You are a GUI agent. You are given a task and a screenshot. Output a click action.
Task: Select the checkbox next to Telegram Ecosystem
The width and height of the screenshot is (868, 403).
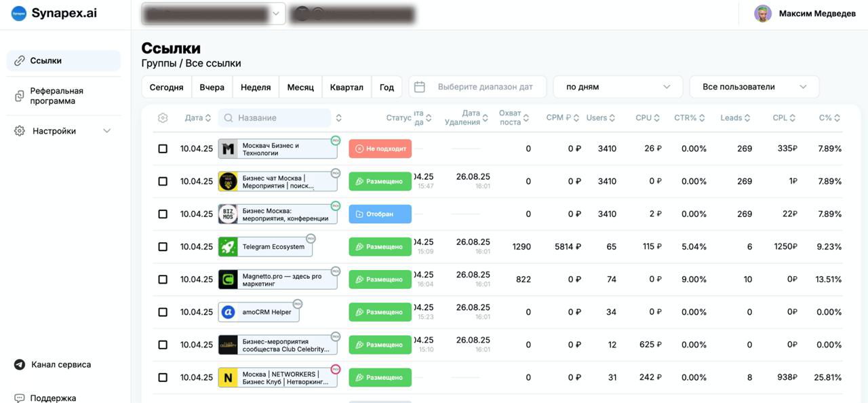click(x=163, y=246)
